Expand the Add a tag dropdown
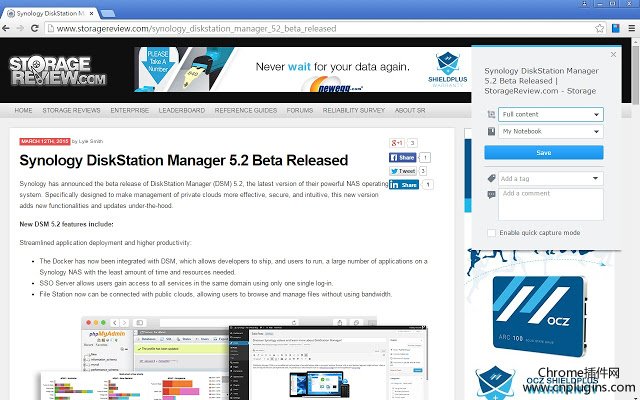 tap(595, 178)
